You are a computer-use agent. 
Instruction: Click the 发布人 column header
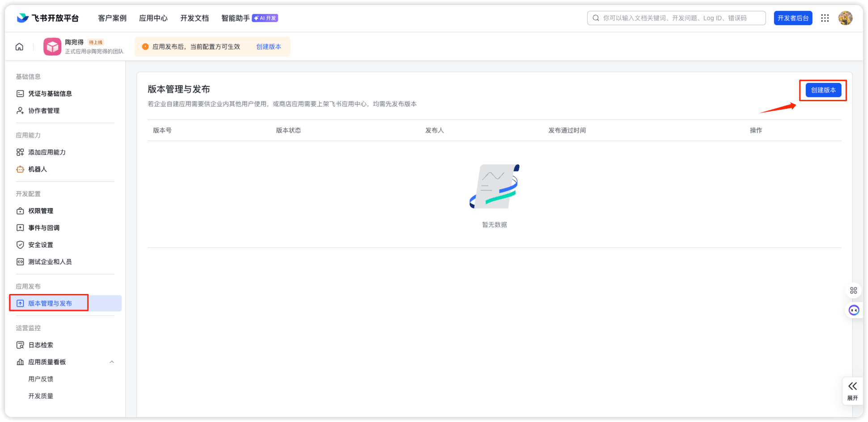[434, 130]
